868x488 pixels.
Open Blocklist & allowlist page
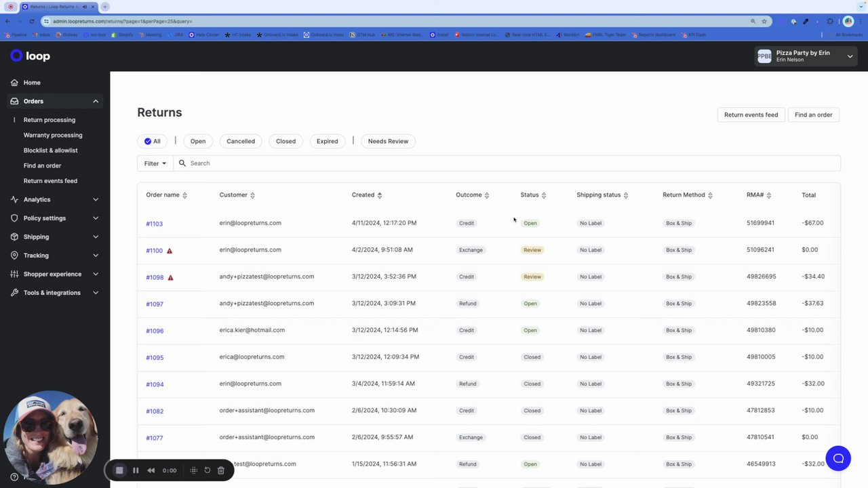tap(51, 150)
